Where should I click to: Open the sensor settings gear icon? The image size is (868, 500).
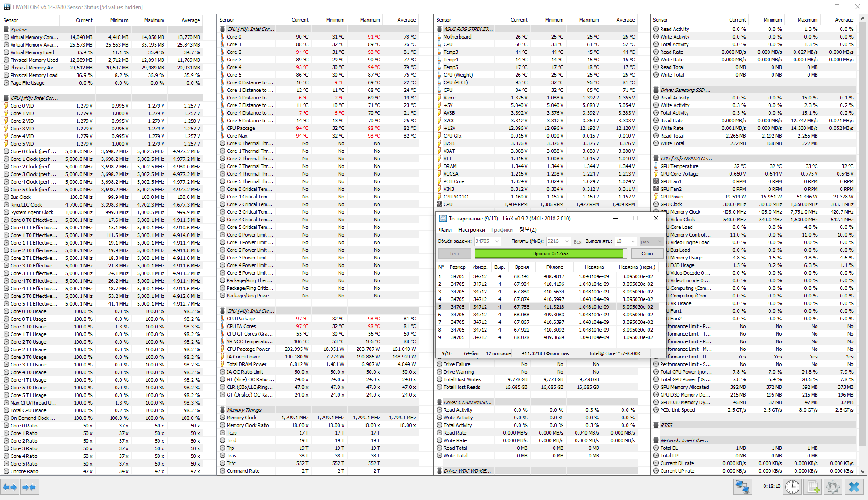pos(833,487)
